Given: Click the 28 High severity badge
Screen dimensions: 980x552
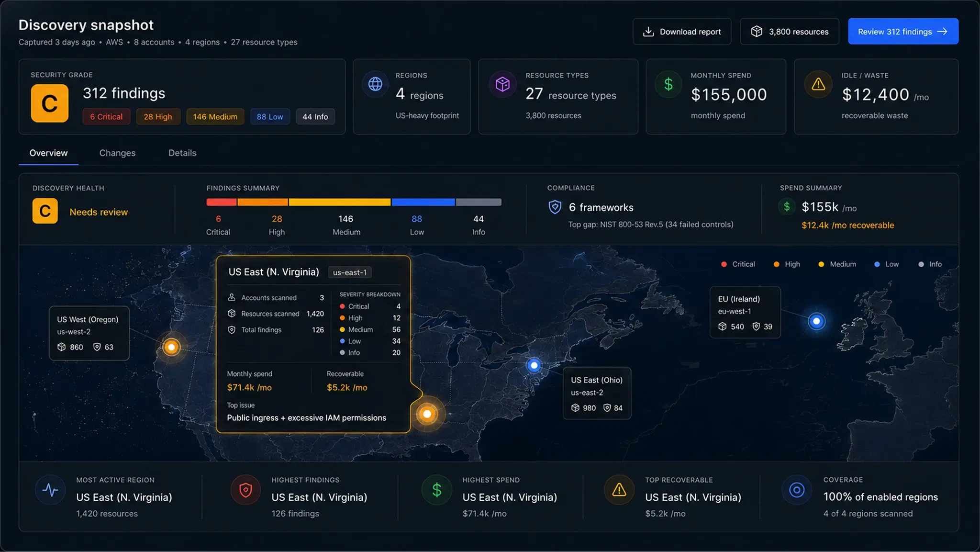Looking at the screenshot, I should point(158,117).
